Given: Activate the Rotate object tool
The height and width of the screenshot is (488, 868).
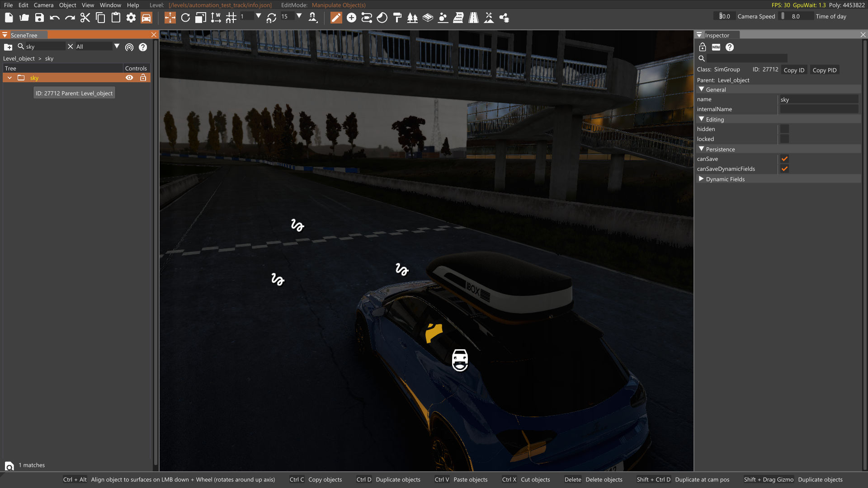Looking at the screenshot, I should point(185,18).
